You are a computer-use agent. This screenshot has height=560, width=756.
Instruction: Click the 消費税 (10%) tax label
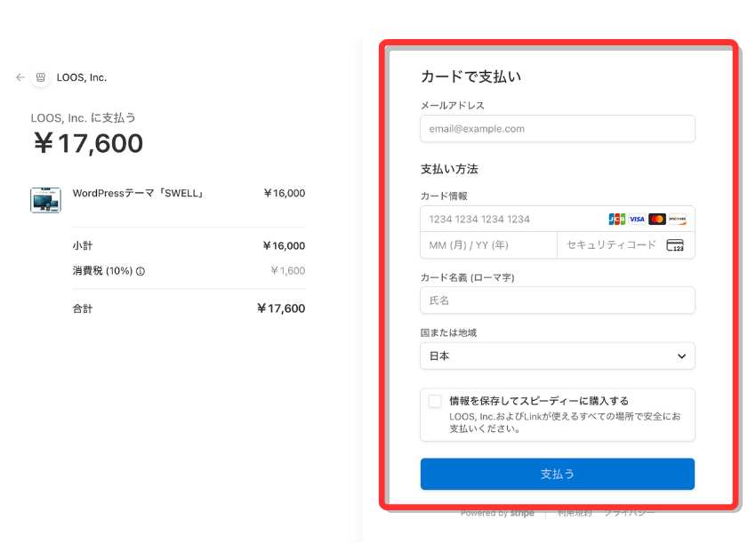pyautogui.click(x=102, y=271)
